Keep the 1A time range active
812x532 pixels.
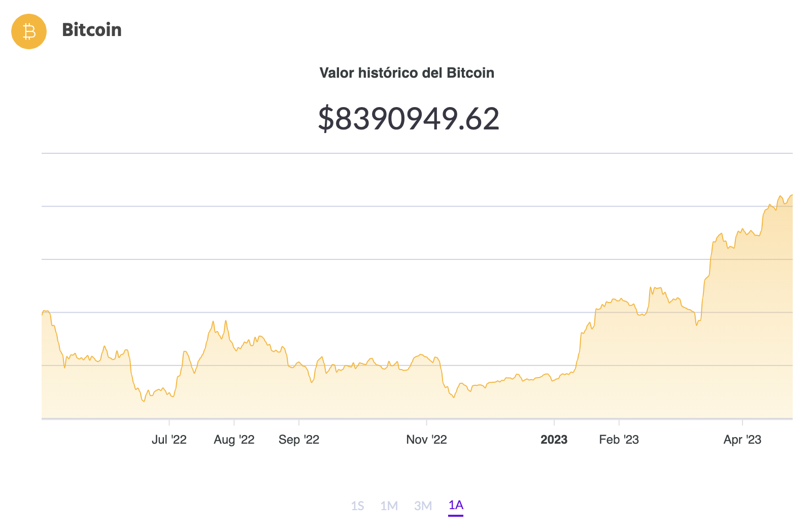tap(455, 505)
